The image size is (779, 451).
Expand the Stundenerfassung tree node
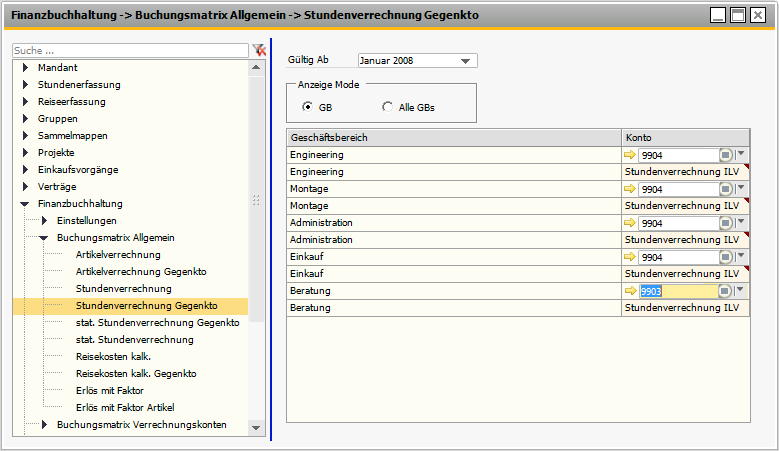[x=25, y=84]
